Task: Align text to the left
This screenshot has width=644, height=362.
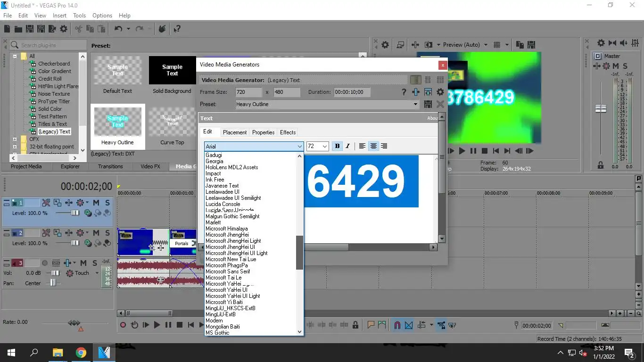Action: pos(362,146)
